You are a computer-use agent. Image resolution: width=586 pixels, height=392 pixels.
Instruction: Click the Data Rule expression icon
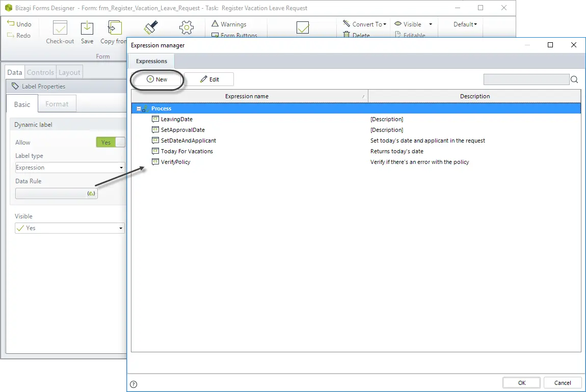91,193
